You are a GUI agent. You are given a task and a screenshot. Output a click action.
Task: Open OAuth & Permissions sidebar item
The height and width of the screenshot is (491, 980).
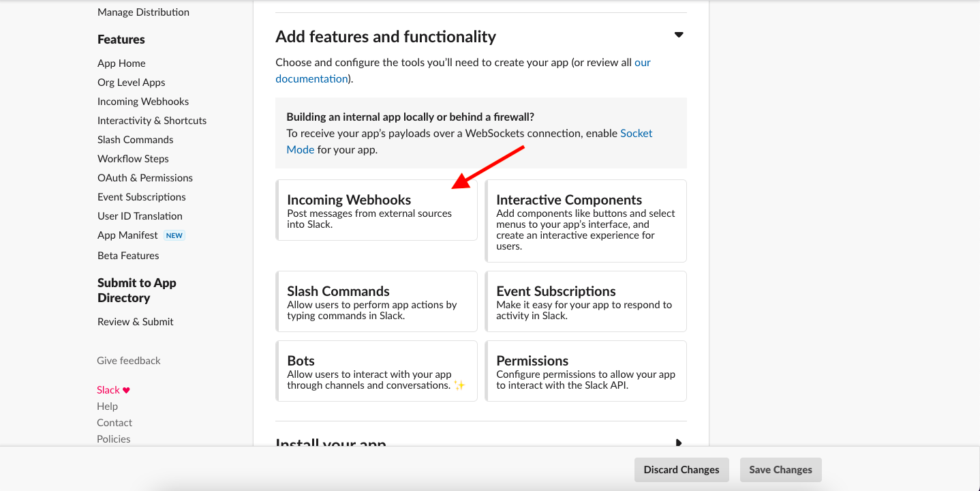point(144,178)
